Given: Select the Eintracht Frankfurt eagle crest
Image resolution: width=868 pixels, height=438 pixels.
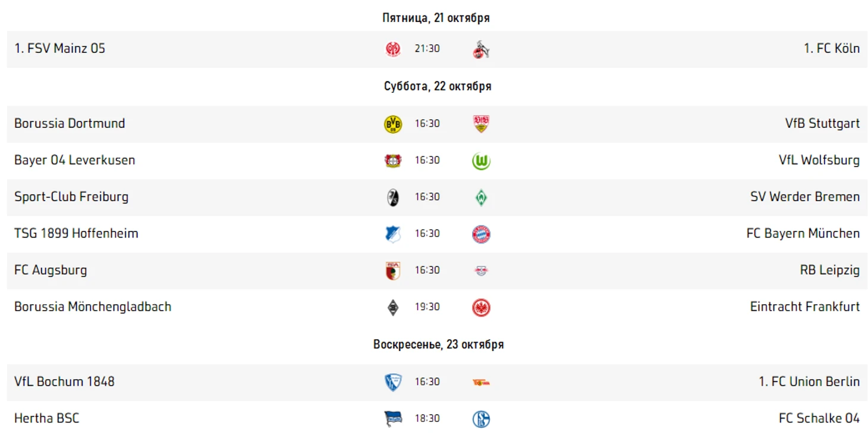Looking at the screenshot, I should tap(481, 308).
